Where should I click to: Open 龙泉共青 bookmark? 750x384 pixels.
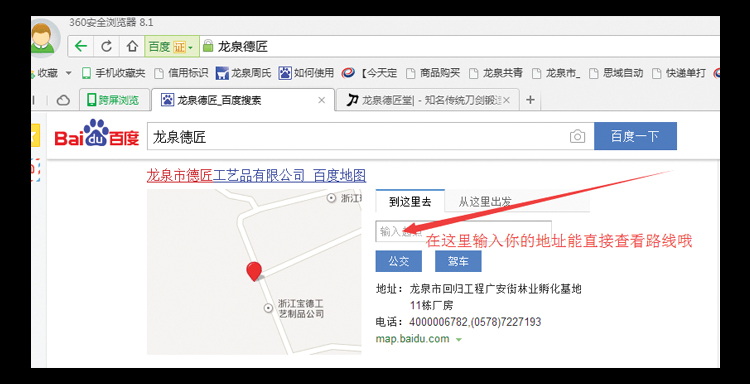point(496,73)
